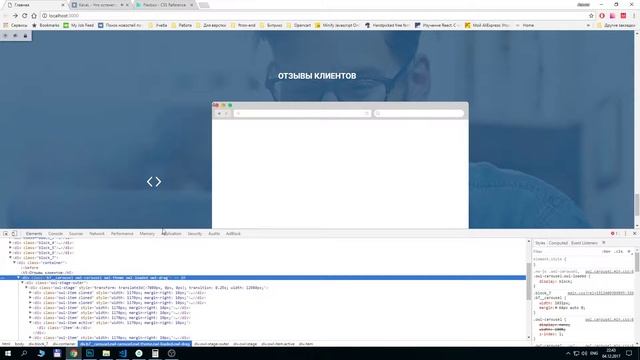Click the new tab button
The width and height of the screenshot is (640, 360).
tap(204, 5)
